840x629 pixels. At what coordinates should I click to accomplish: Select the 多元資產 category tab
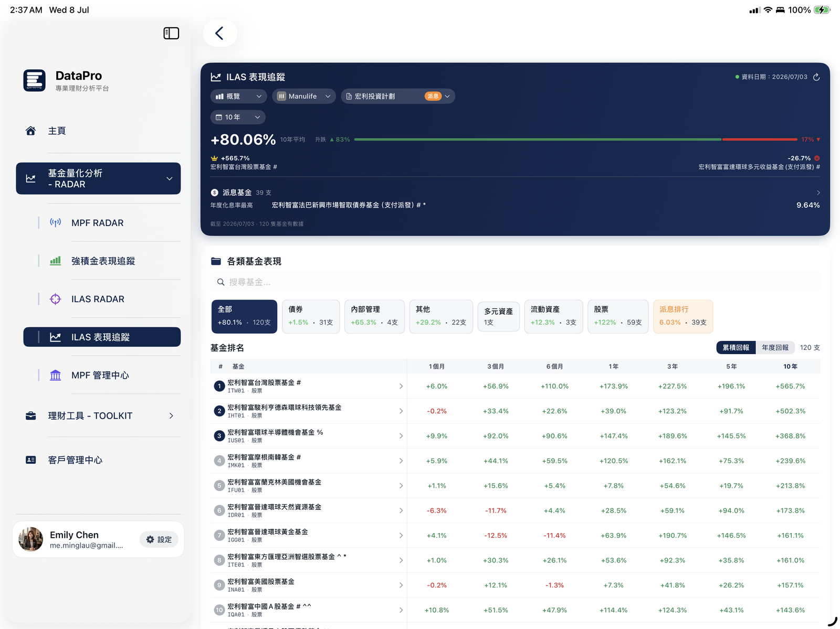point(499,316)
